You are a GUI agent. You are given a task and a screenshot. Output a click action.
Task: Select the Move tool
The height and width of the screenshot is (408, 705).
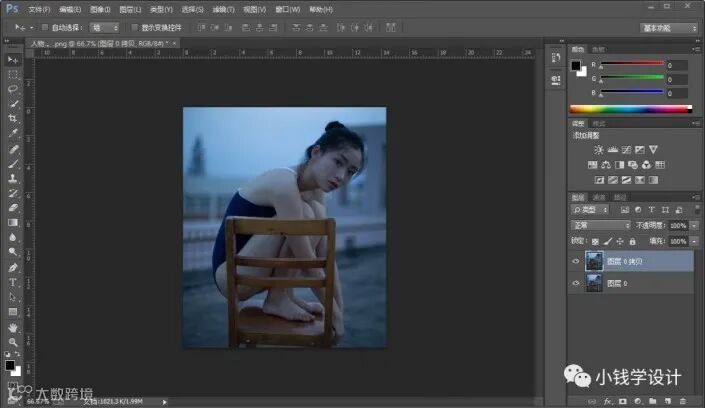click(x=13, y=60)
